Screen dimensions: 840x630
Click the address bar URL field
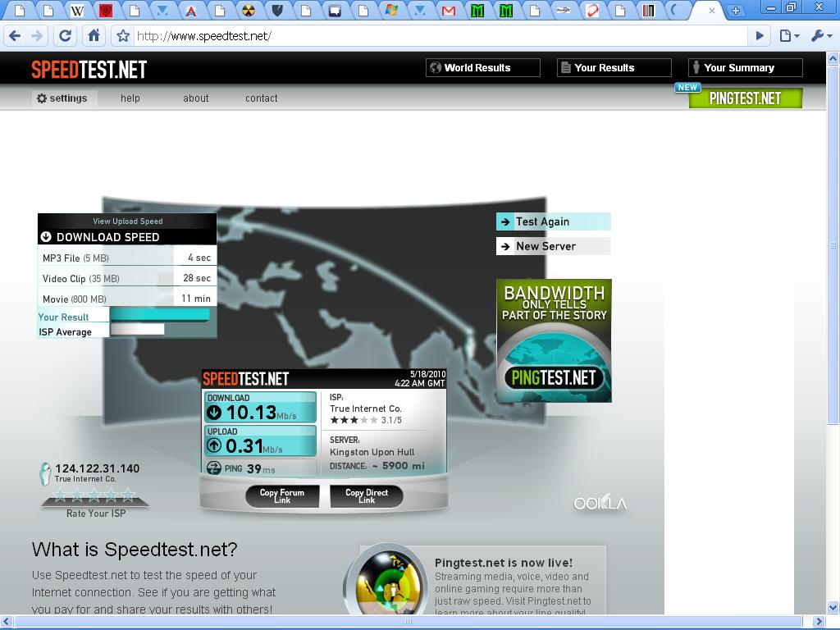tap(435, 36)
